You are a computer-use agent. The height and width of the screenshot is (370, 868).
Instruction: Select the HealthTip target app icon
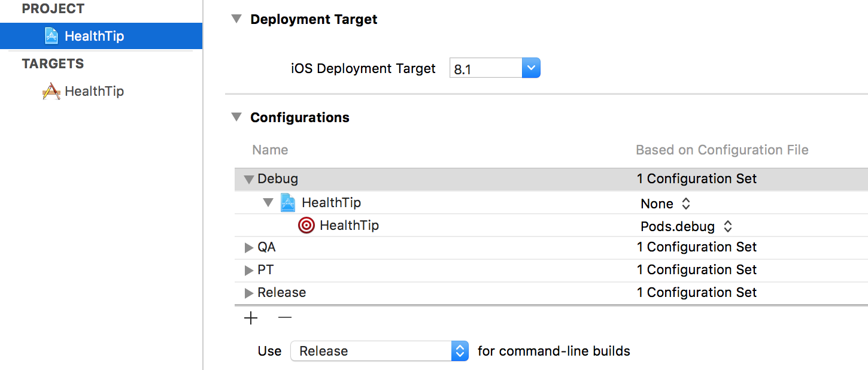pyautogui.click(x=51, y=91)
